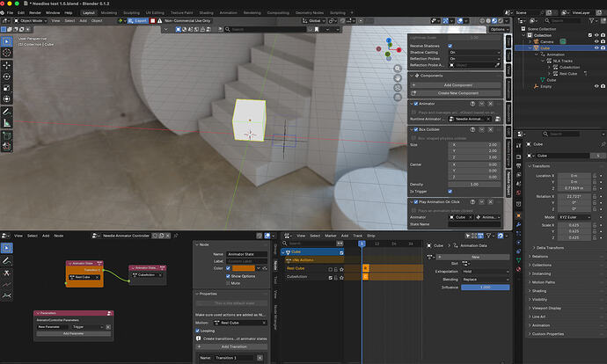
Task: Open the Render menu
Action: tap(35, 13)
